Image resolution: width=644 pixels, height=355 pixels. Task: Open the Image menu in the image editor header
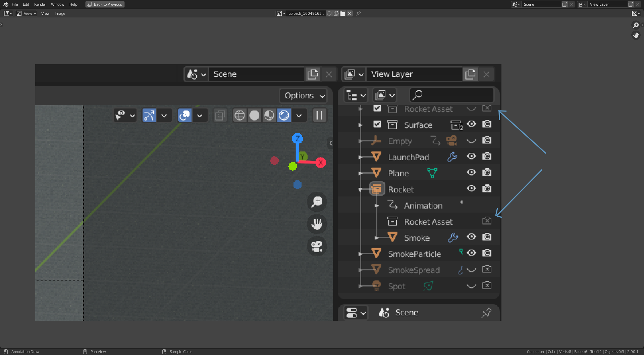[x=60, y=13]
